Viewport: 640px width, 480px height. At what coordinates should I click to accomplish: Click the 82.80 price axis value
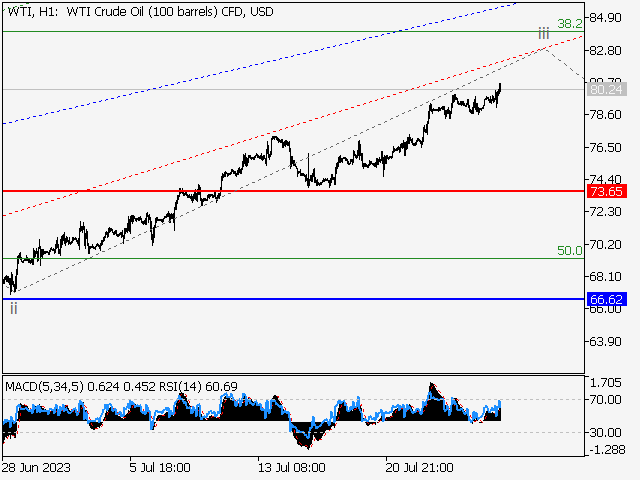pos(606,51)
